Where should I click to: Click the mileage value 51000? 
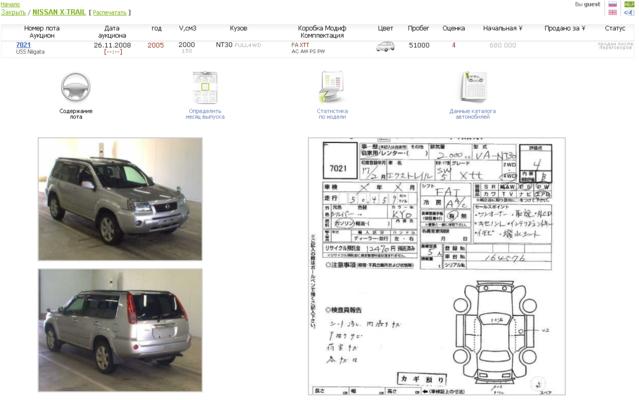tap(419, 45)
